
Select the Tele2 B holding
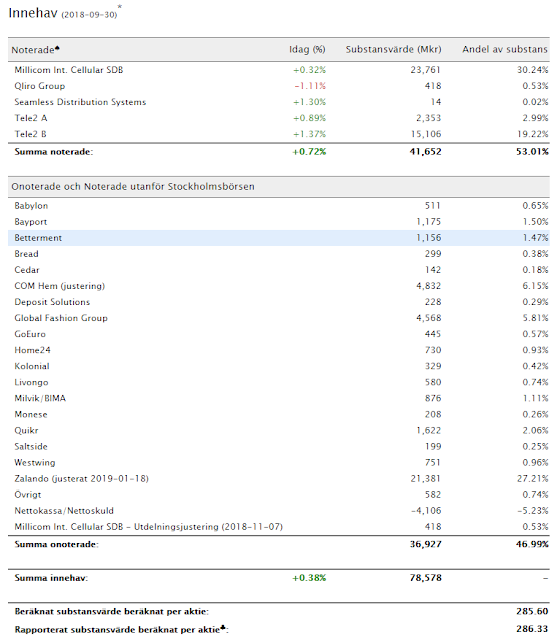tap(279, 134)
